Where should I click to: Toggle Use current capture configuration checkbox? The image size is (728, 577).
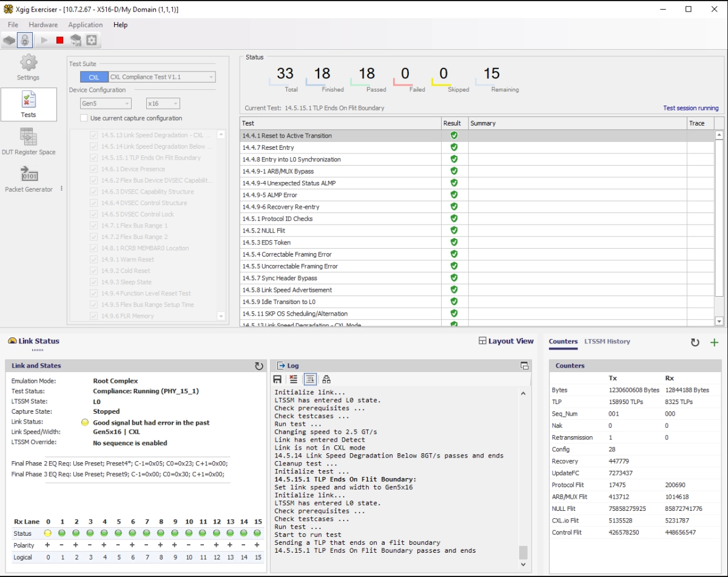pyautogui.click(x=84, y=118)
